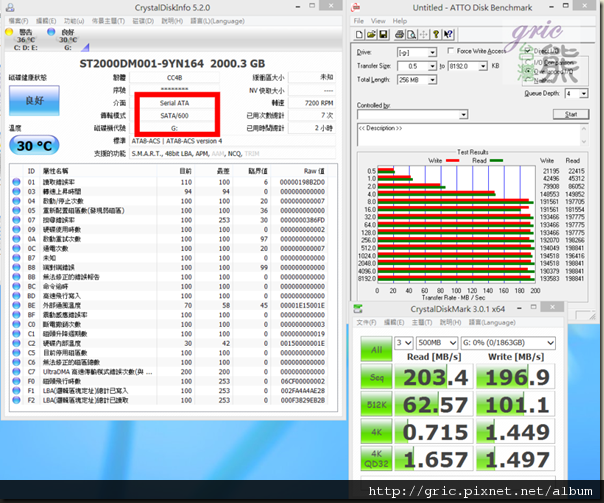Open CrystalDiskMark test size dropdown 500MB

click(437, 342)
